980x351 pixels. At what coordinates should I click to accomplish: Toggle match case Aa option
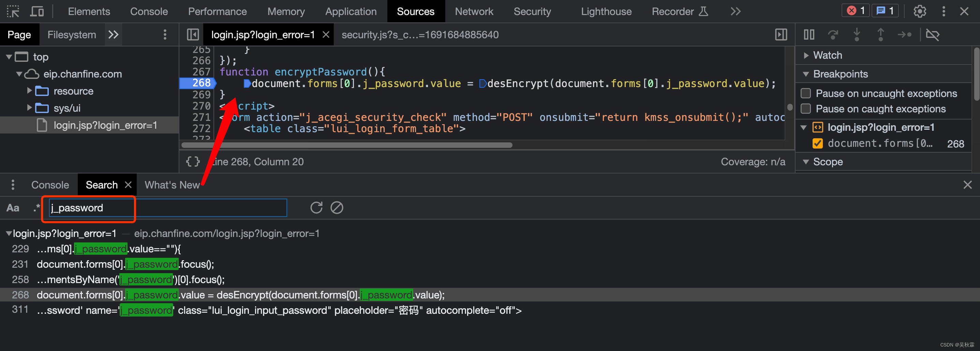pos(13,208)
